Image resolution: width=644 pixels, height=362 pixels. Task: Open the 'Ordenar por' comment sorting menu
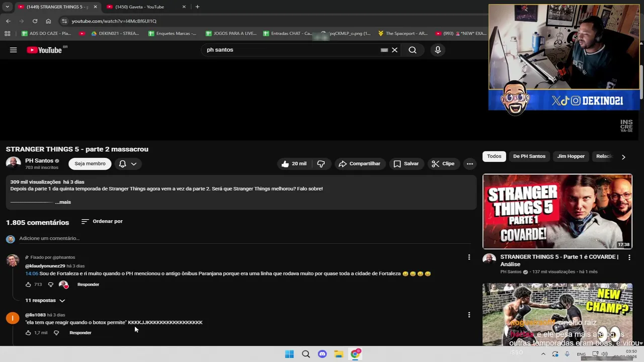102,221
